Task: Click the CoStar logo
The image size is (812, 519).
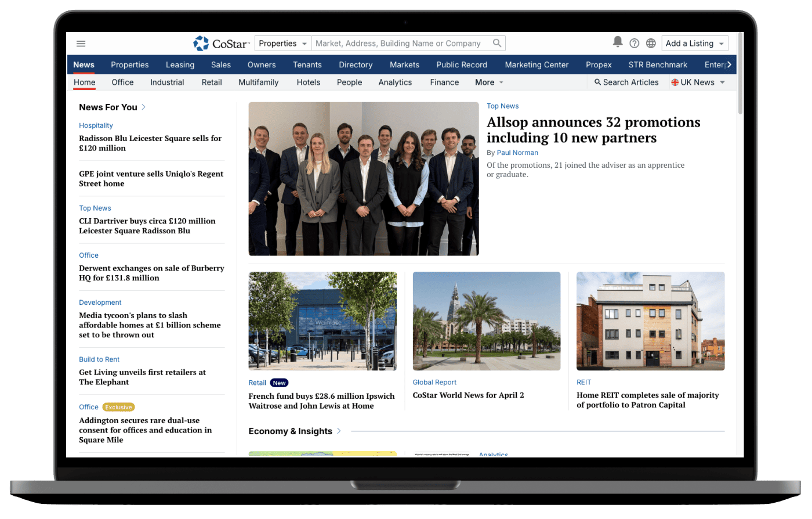Action: (221, 44)
